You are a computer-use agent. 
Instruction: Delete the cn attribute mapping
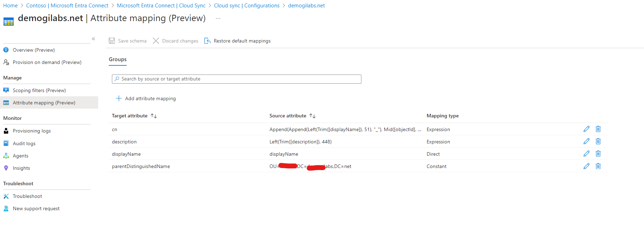pyautogui.click(x=598, y=129)
